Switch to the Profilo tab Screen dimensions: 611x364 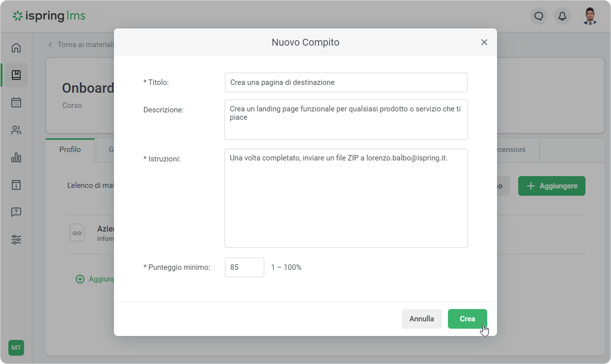click(x=70, y=150)
